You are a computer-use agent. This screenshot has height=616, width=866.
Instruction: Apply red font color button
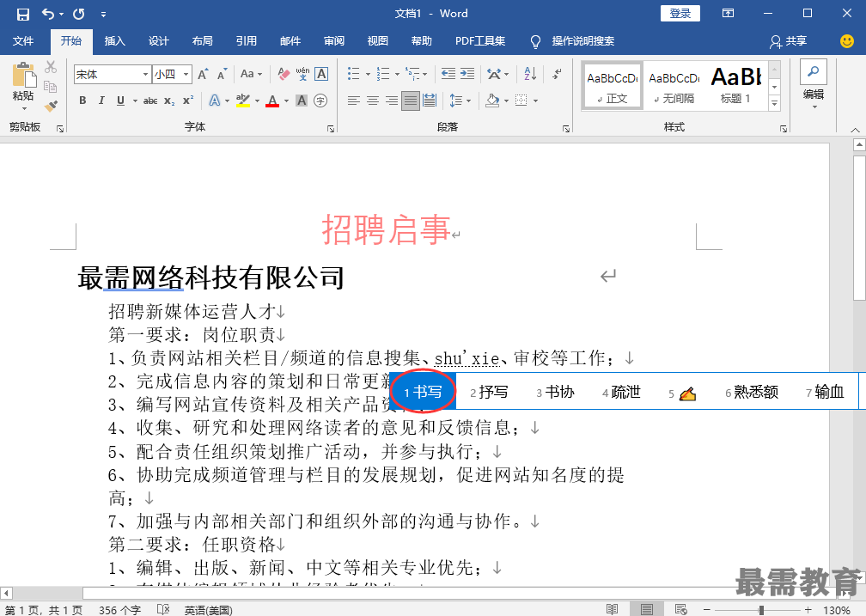click(272, 101)
